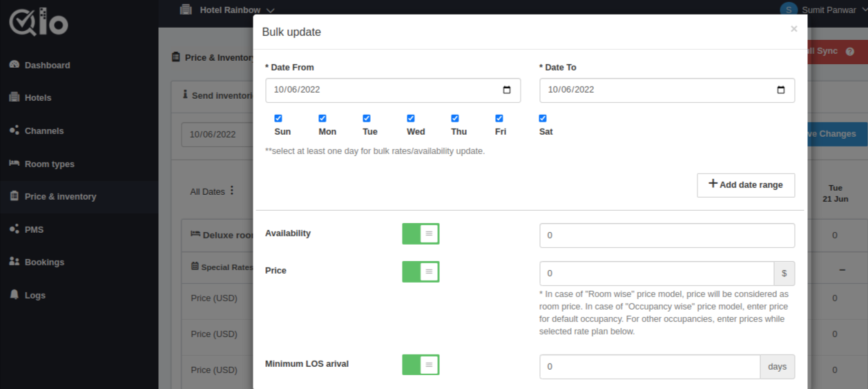The height and width of the screenshot is (389, 868).
Task: Toggle the Price switch off
Action: point(421,272)
